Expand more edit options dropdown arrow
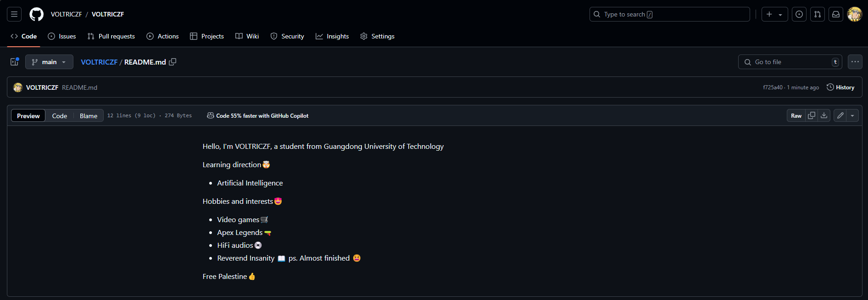The width and height of the screenshot is (868, 300). coord(852,115)
